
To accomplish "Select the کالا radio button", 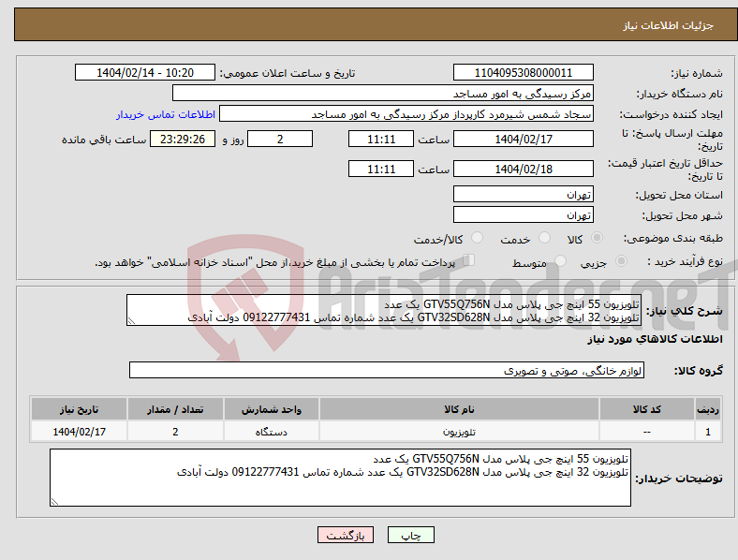I will click(x=597, y=238).
